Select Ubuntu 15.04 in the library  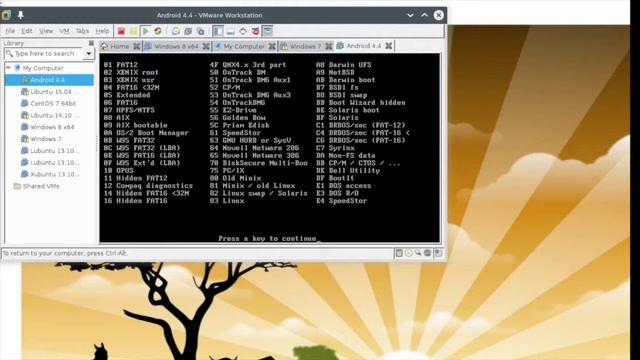click(x=50, y=92)
